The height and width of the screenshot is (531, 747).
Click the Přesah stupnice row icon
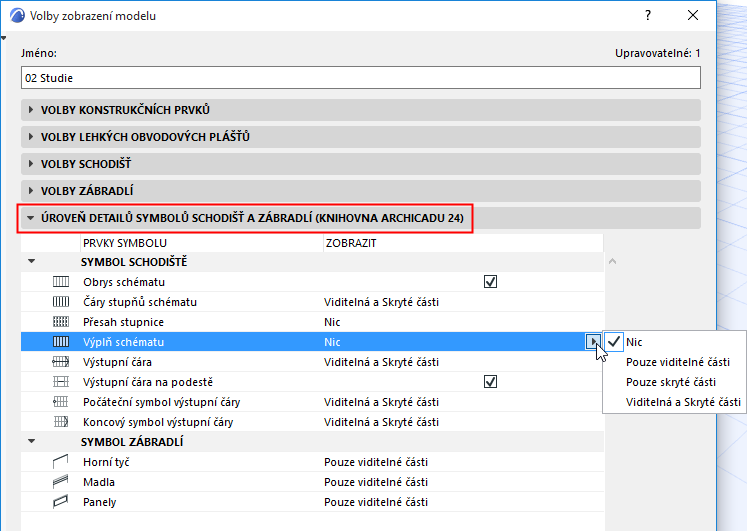[61, 322]
